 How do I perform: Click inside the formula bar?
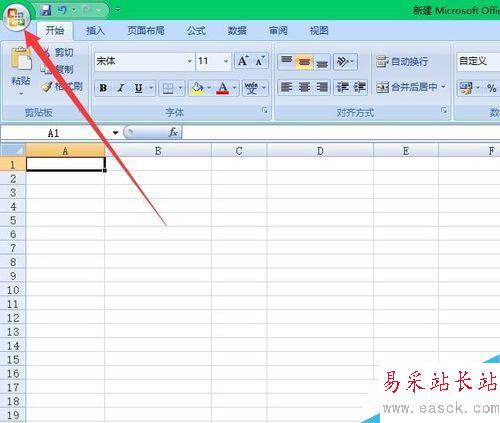pos(341,133)
